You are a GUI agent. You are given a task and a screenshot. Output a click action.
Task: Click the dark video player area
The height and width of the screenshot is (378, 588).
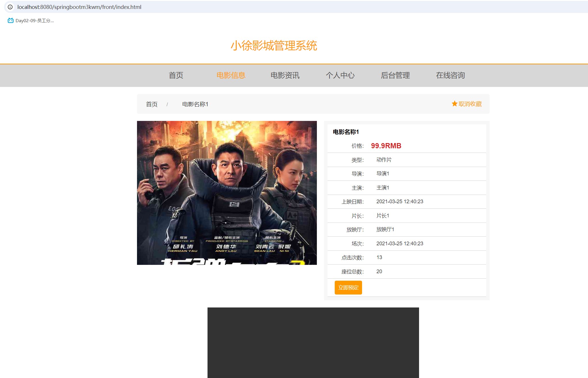pyautogui.click(x=313, y=342)
